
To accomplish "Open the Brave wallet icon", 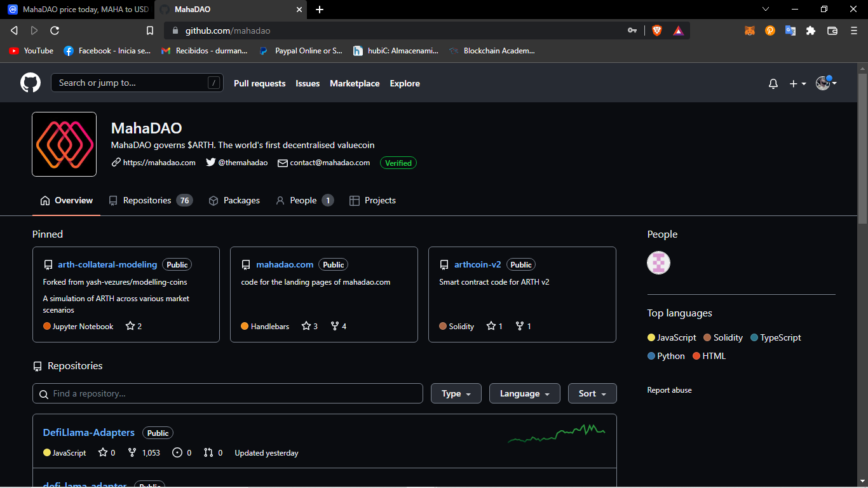I will point(832,30).
